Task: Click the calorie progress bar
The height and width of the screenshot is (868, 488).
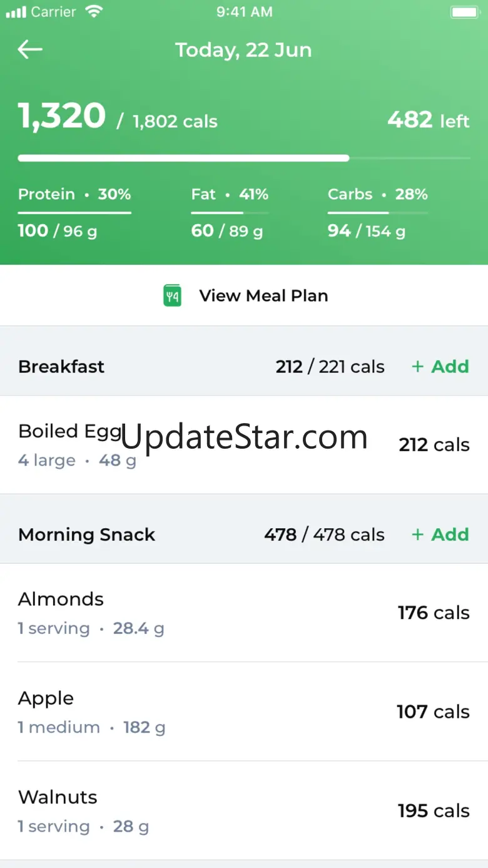Action: click(x=244, y=158)
